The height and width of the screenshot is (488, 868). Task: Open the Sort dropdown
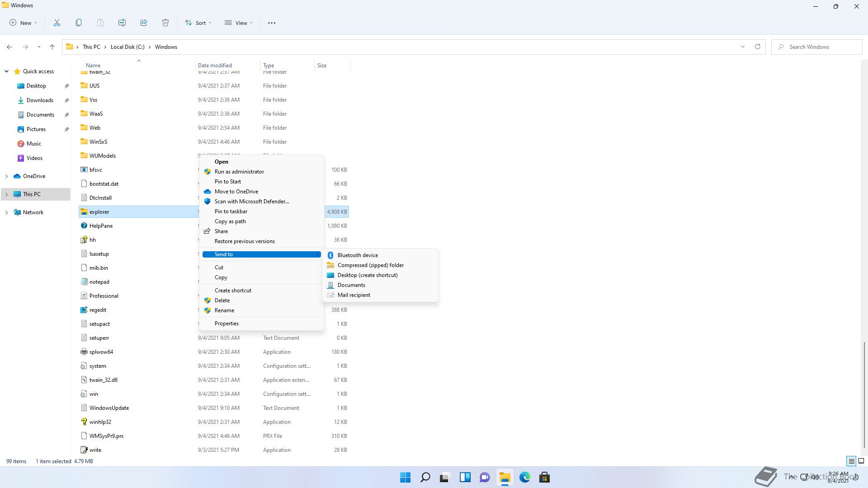[198, 23]
